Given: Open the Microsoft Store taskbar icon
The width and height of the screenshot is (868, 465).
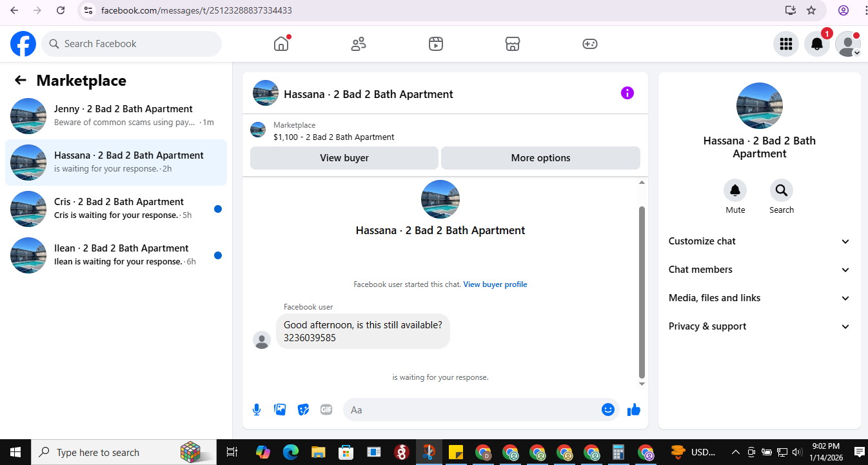Looking at the screenshot, I should point(346,452).
